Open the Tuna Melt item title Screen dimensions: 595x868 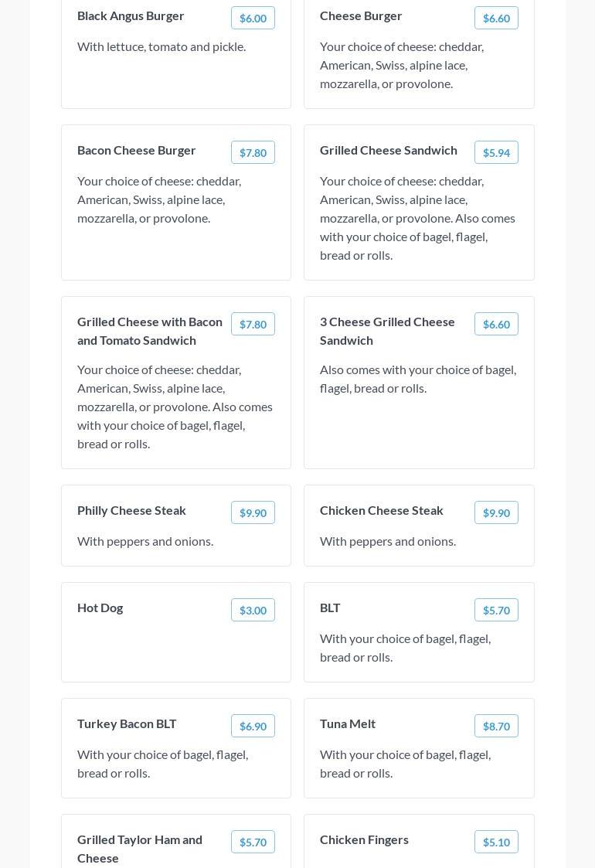click(x=348, y=723)
